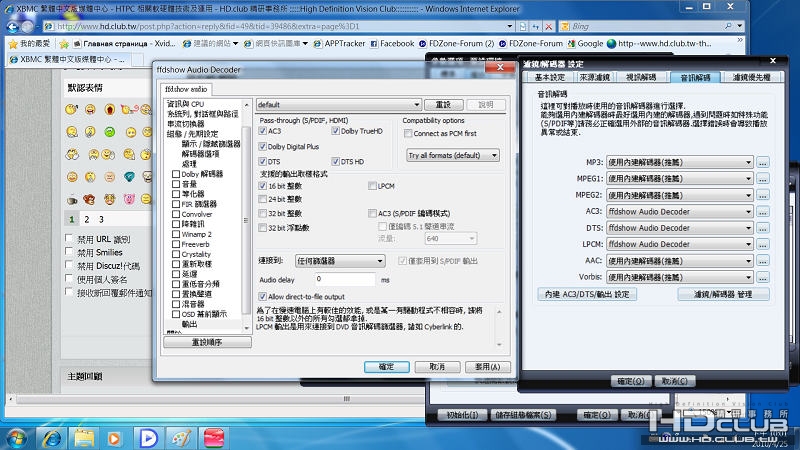Insert the teal heart emoticon
This screenshot has width=800, height=450.
(129, 177)
